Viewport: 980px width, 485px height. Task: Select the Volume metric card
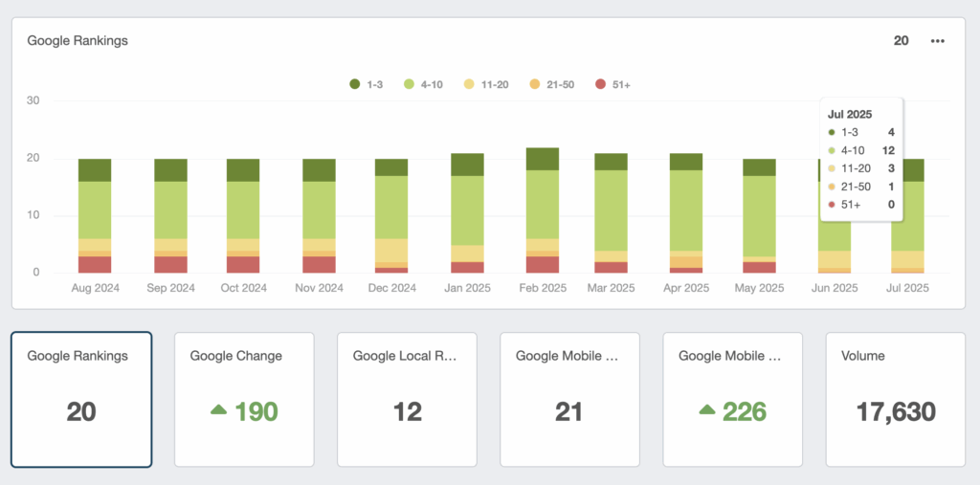[896, 399]
